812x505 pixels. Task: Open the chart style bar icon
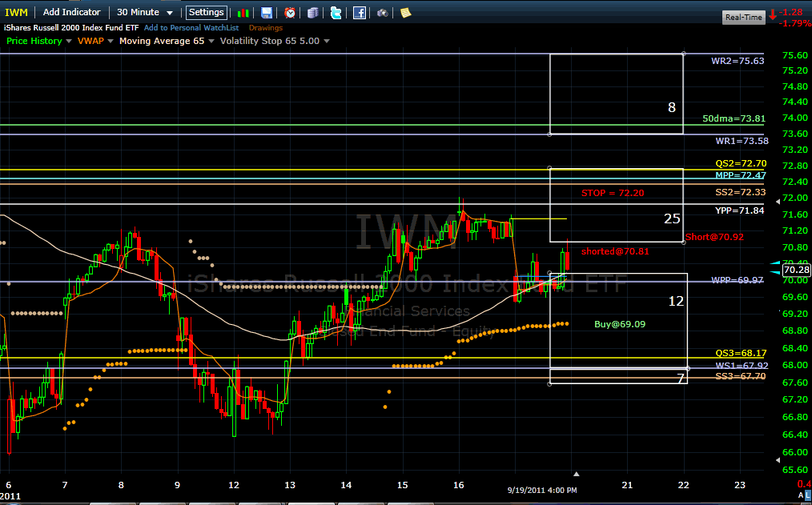pos(243,13)
